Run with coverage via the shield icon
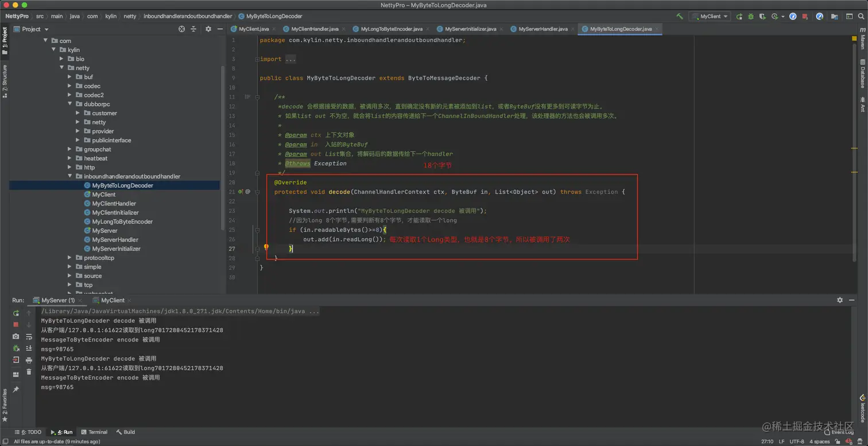Viewport: 868px width, 446px height. 762,17
